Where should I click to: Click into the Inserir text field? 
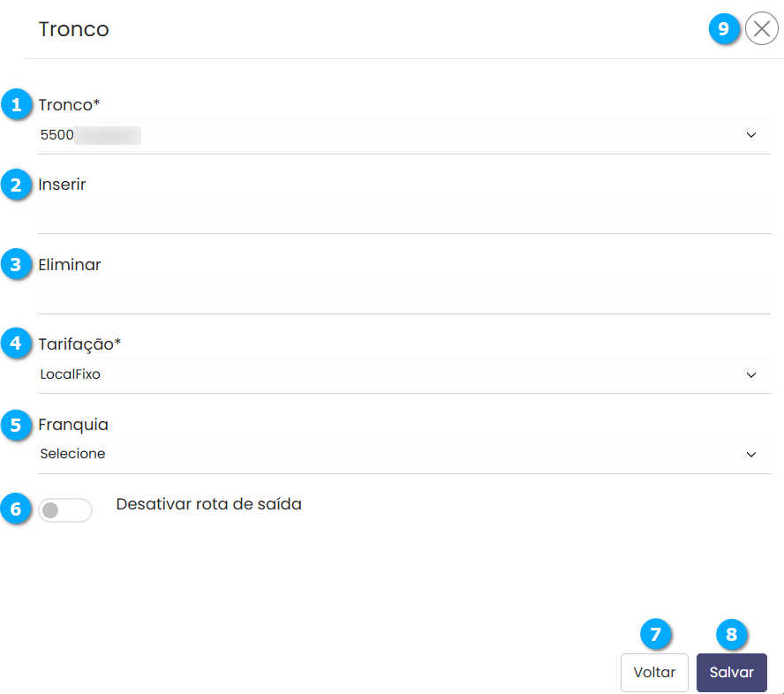point(403,215)
